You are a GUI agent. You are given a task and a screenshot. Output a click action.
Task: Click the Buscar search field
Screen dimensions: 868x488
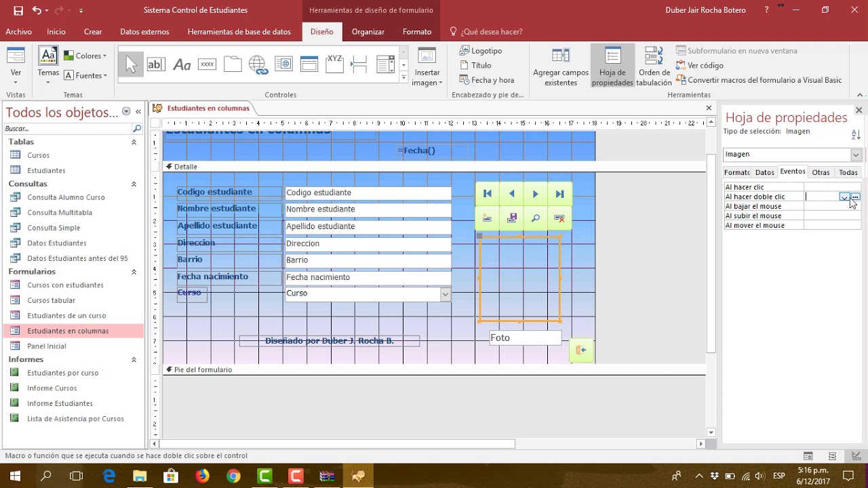coord(68,129)
